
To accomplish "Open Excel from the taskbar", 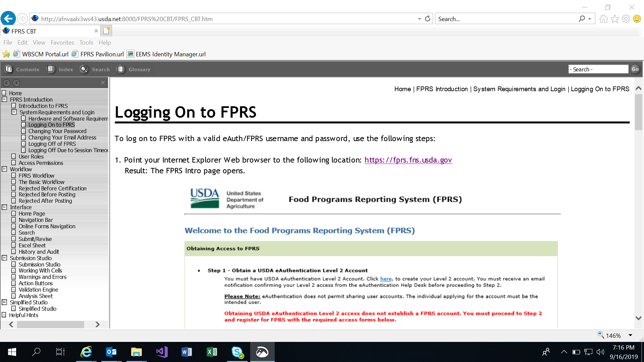I will [212, 352].
